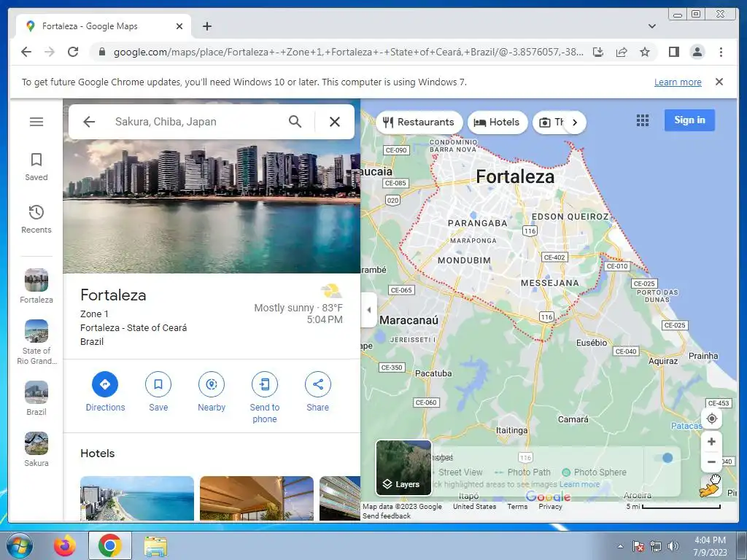Launch Firefox from taskbar
The height and width of the screenshot is (560, 747).
65,545
